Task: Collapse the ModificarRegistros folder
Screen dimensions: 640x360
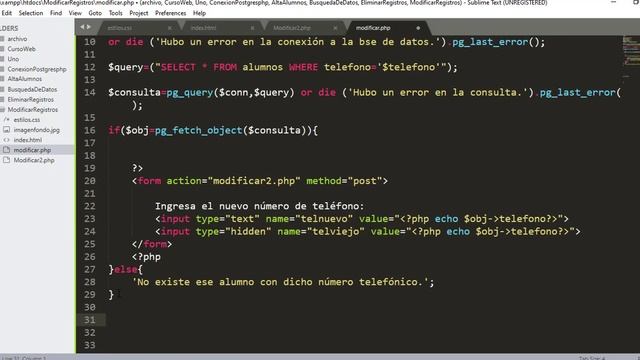Action: pyautogui.click(x=33, y=109)
